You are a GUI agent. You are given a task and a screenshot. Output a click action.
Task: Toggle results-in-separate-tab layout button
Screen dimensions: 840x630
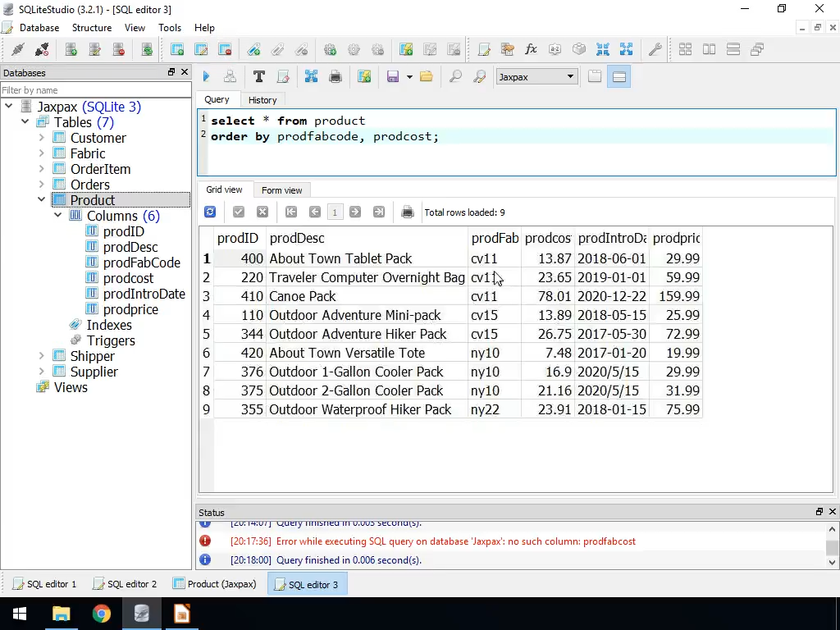(595, 76)
